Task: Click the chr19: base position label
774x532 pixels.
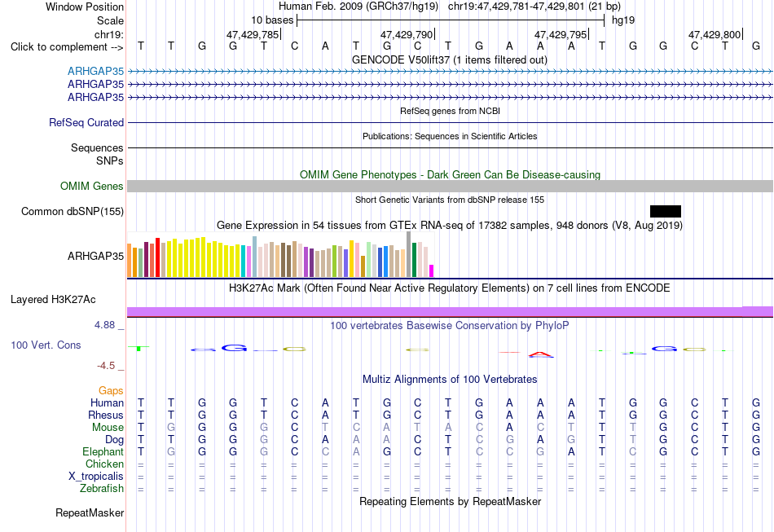Action: point(109,34)
